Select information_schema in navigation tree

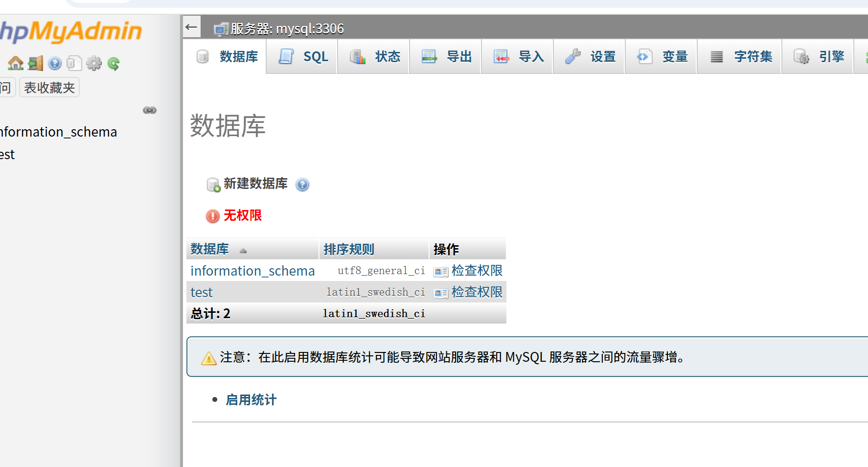pos(58,132)
